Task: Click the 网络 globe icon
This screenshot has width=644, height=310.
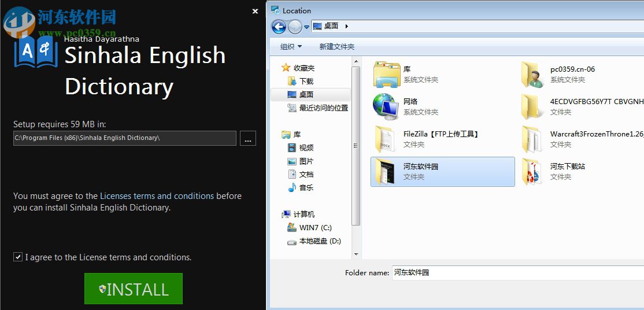Action: 386,106
